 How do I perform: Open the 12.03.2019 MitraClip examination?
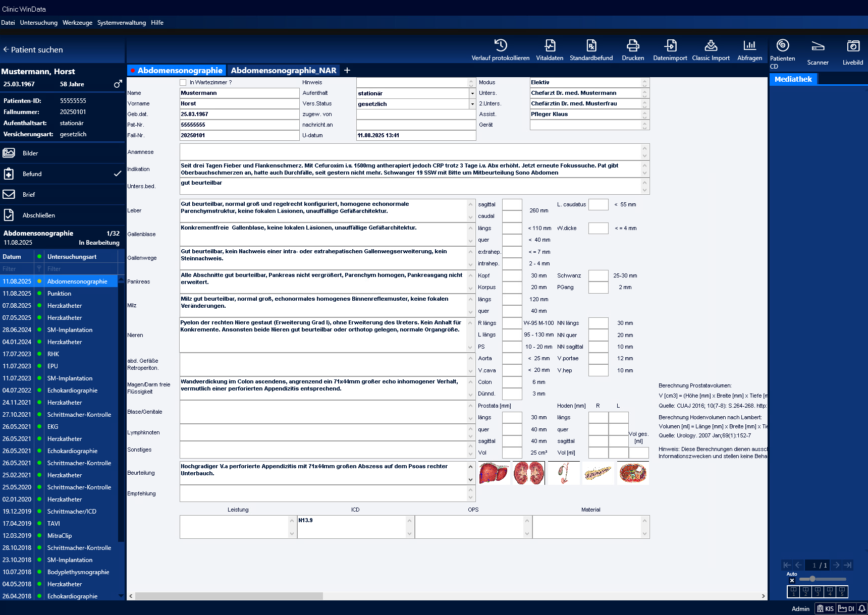pos(59,536)
